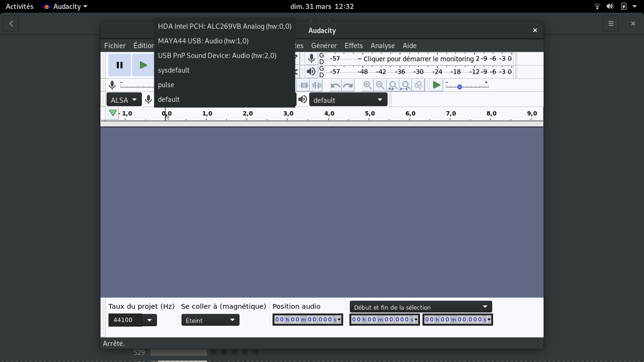
Task: Open the Audacity app menu in the top bar
Action: [65, 7]
